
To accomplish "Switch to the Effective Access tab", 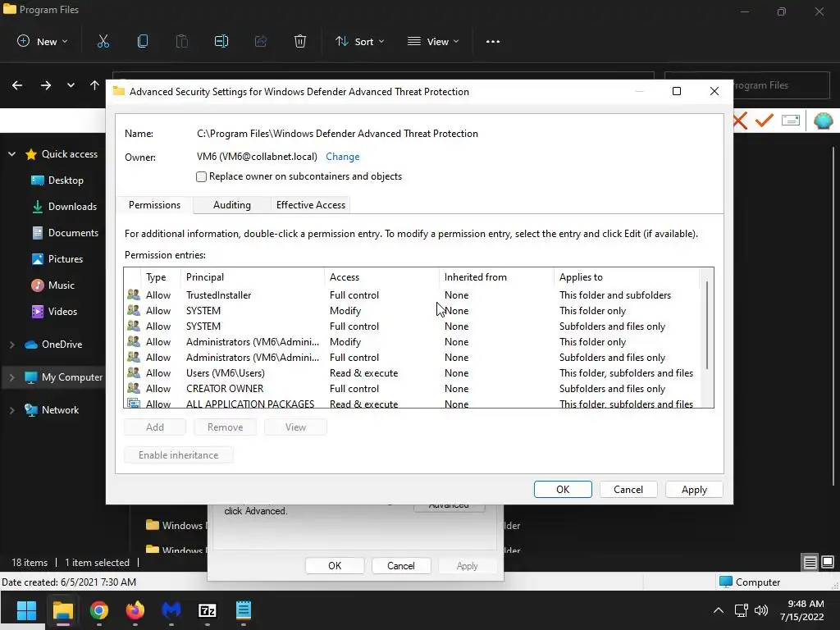I will coord(311,205).
